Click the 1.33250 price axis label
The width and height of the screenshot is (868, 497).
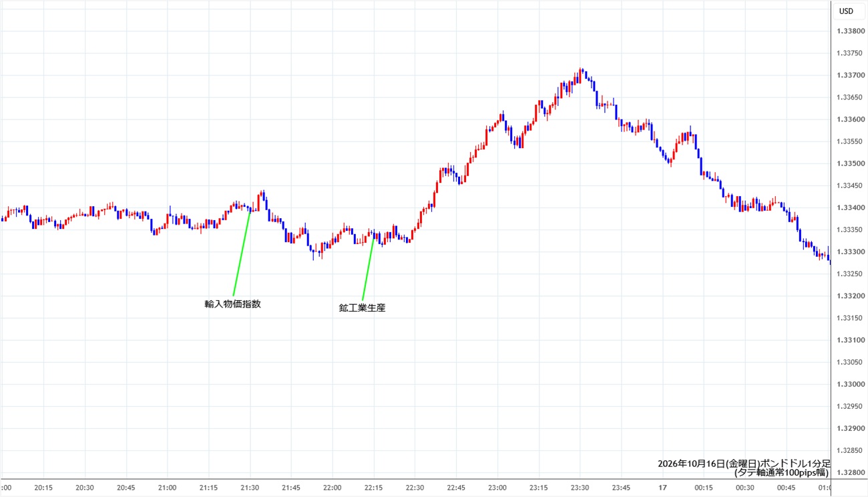coord(849,274)
